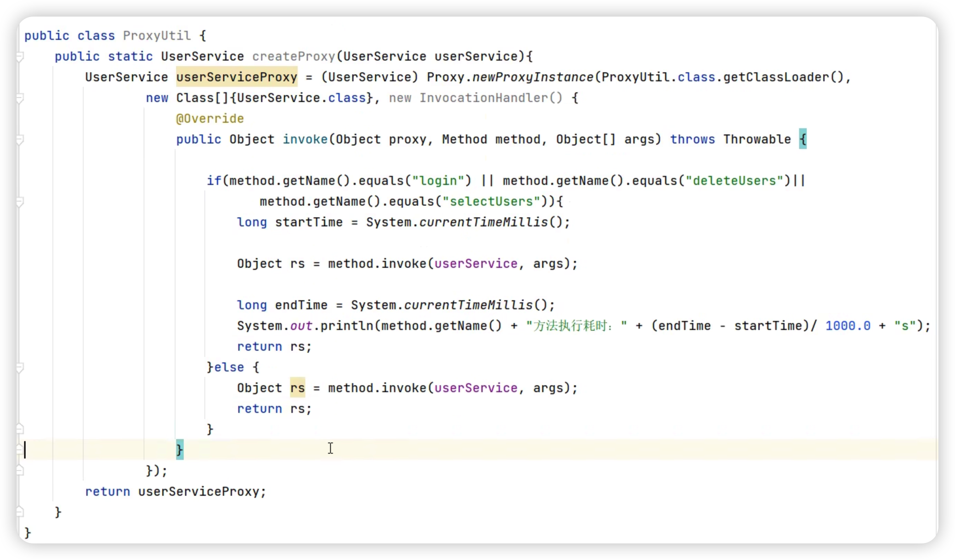Click the fold end marker of the else block
The height and width of the screenshot is (560, 955).
[20, 429]
